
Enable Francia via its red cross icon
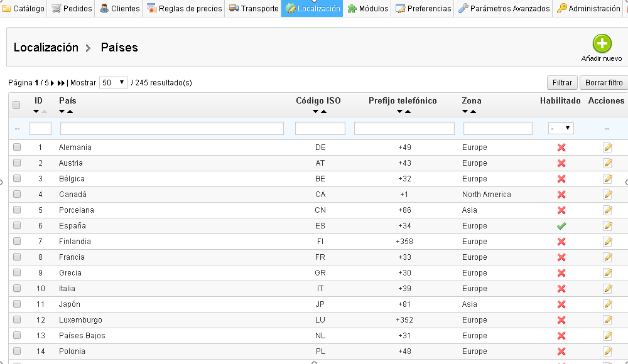561,257
